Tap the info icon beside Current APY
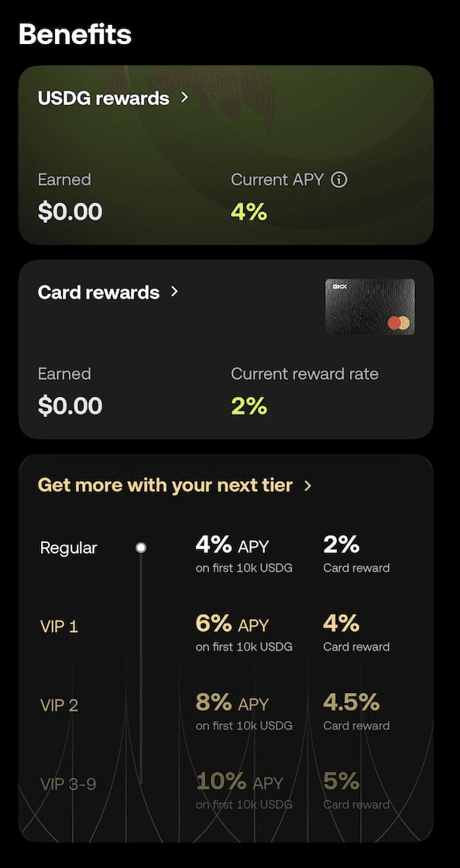 (x=341, y=179)
